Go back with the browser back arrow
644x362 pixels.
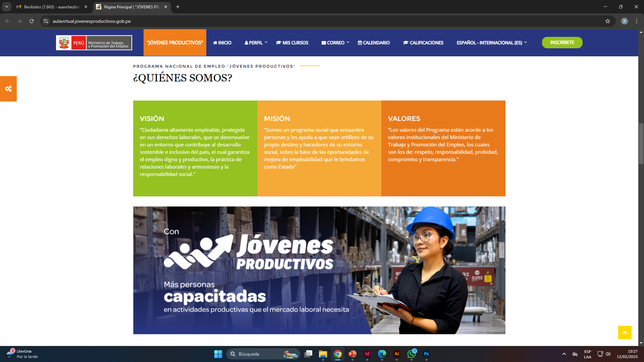click(x=7, y=21)
